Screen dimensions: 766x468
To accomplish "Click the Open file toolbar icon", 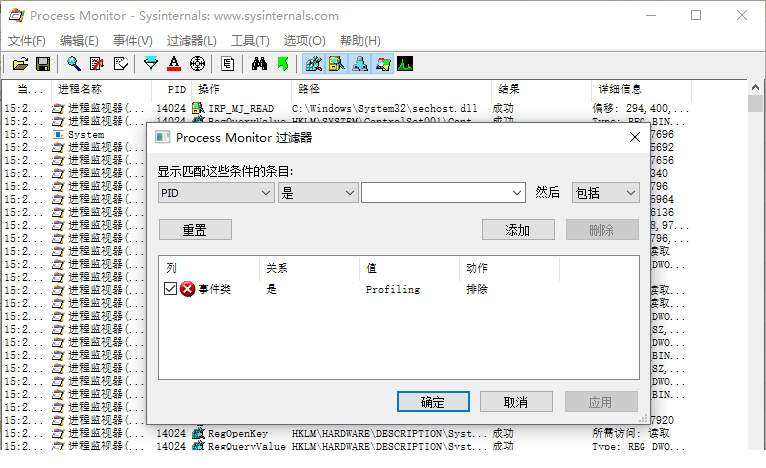I will point(20,64).
